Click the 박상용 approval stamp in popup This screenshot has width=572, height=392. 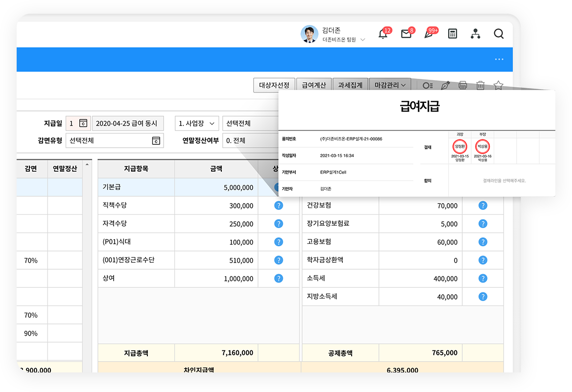click(x=483, y=147)
